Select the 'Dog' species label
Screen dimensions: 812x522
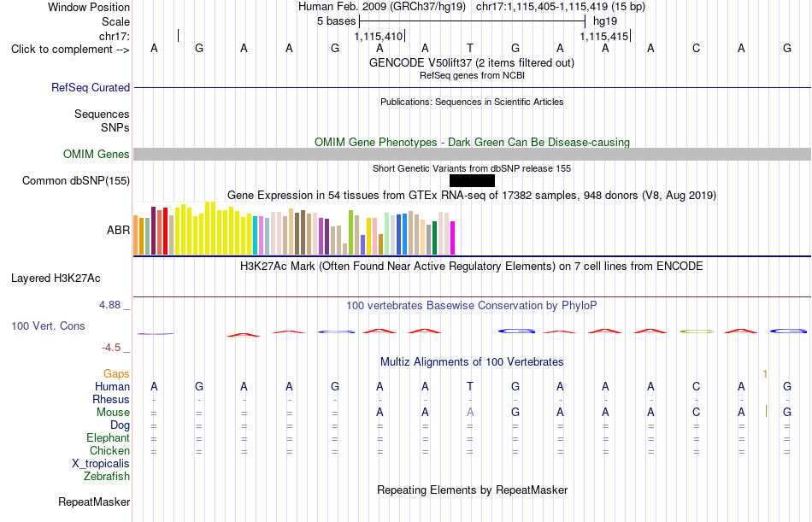(x=120, y=425)
